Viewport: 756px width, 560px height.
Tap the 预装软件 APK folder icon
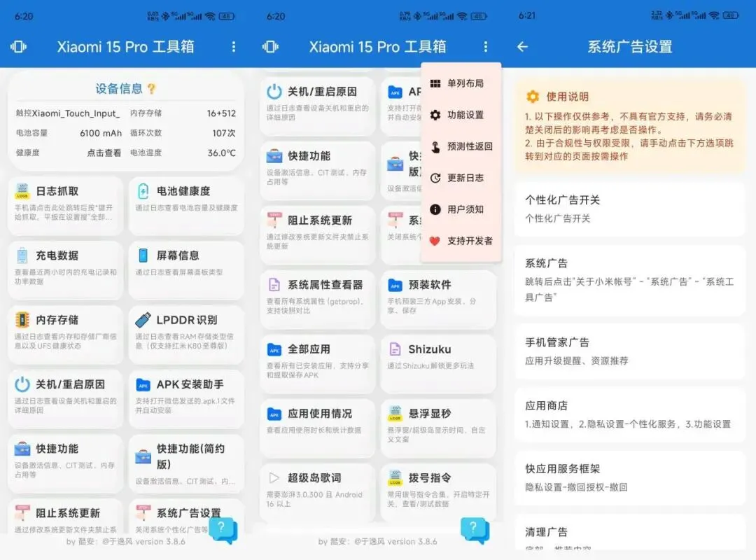coord(395,285)
